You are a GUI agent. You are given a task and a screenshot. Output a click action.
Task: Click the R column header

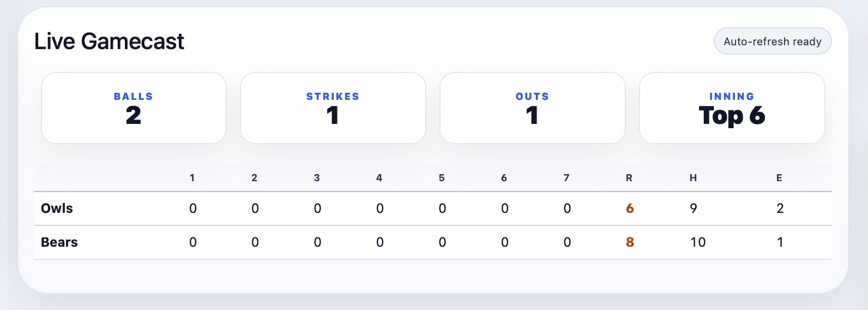pyautogui.click(x=629, y=178)
